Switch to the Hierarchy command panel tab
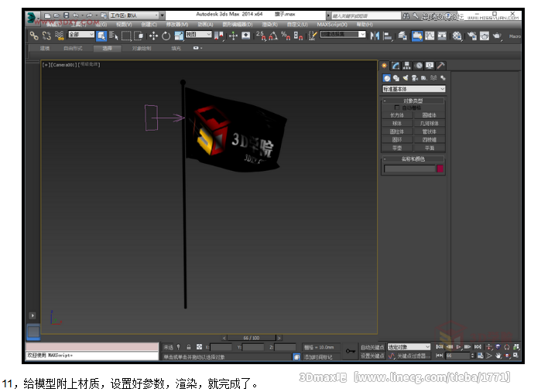541x392 pixels. (x=407, y=66)
